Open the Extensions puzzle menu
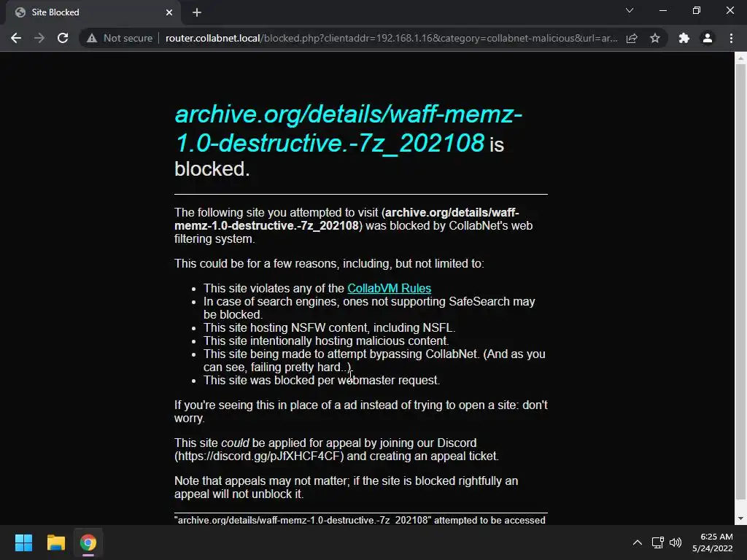 [684, 38]
